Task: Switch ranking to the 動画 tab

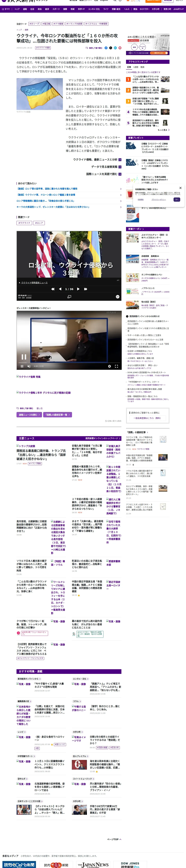Action: coord(142,67)
